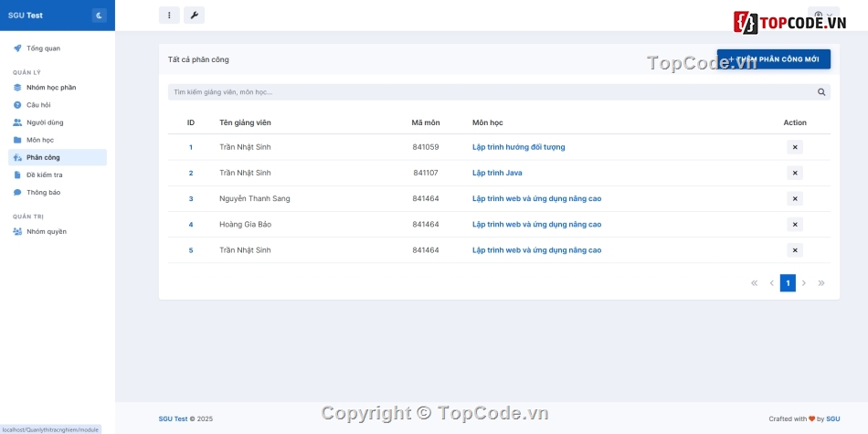
Task: Remove Nguyễn Thanh Sang's assignment with X button
Action: pos(795,198)
